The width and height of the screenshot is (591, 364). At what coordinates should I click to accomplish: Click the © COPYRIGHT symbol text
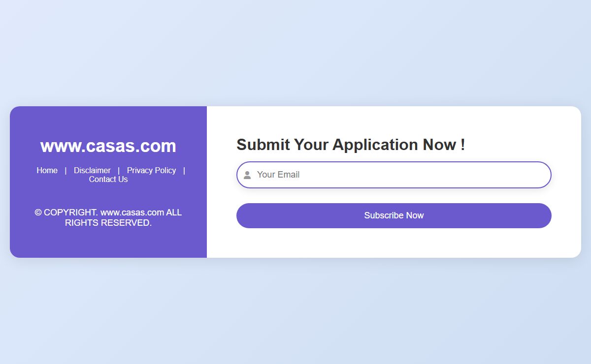pos(66,212)
